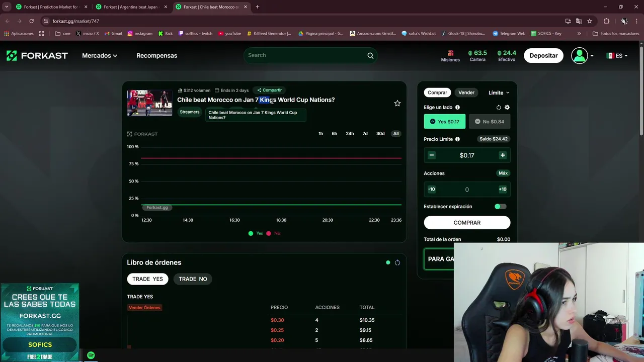Click the Streamers tag
644x362 pixels.
[x=190, y=112]
